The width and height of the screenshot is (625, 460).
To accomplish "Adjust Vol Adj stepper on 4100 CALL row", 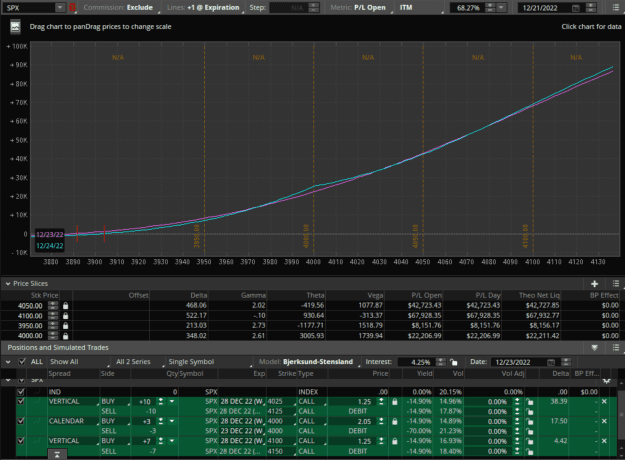I will pyautogui.click(x=517, y=441).
